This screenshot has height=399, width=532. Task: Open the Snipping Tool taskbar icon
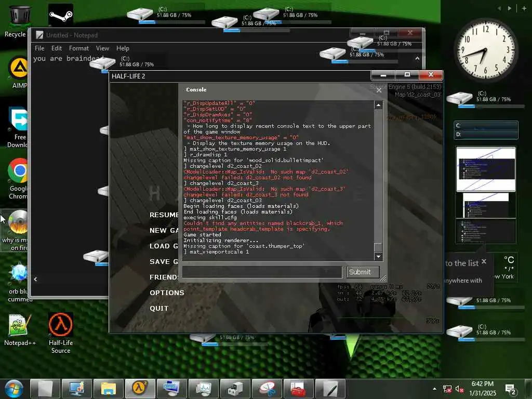coord(268,389)
